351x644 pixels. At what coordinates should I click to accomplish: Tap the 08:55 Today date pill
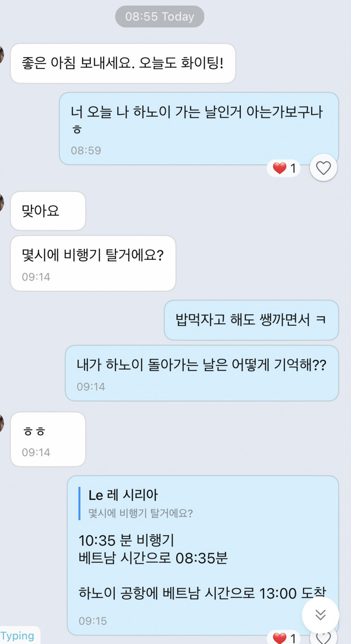[x=160, y=17]
